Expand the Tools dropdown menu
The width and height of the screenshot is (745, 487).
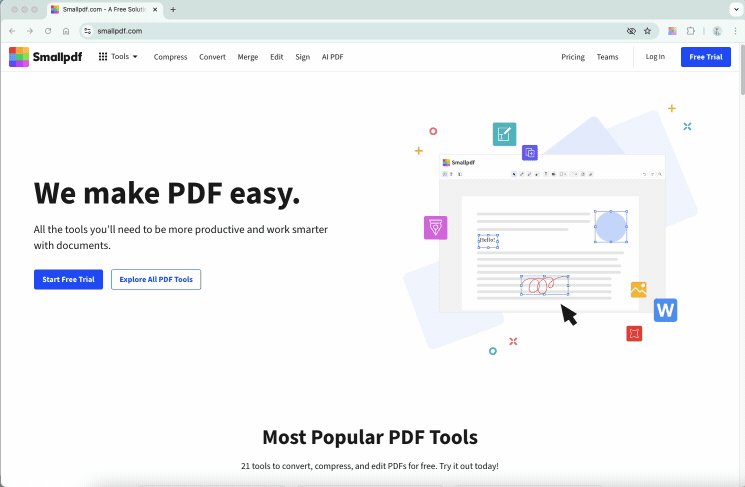click(119, 57)
